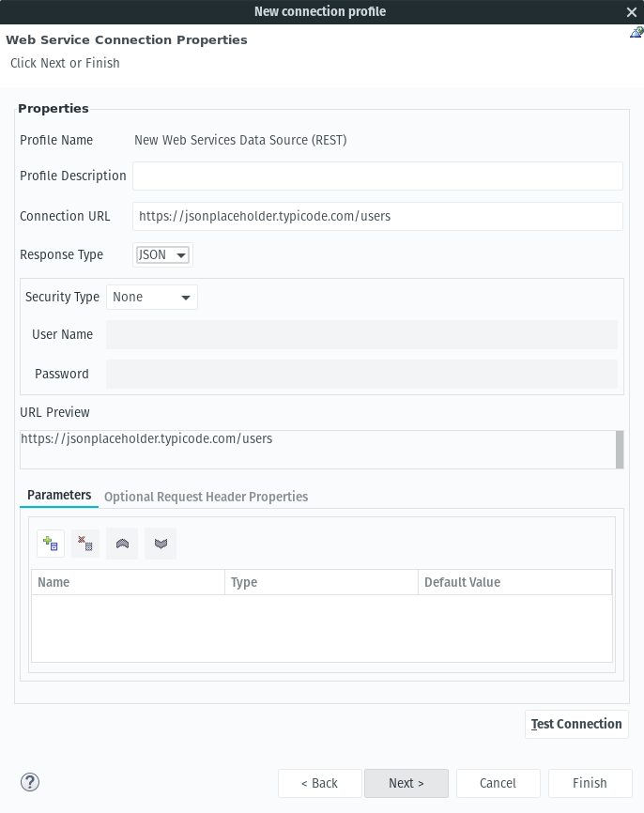Viewport: 644px width, 813px height.
Task: Close the New connection profile dialog
Action: pos(631,12)
